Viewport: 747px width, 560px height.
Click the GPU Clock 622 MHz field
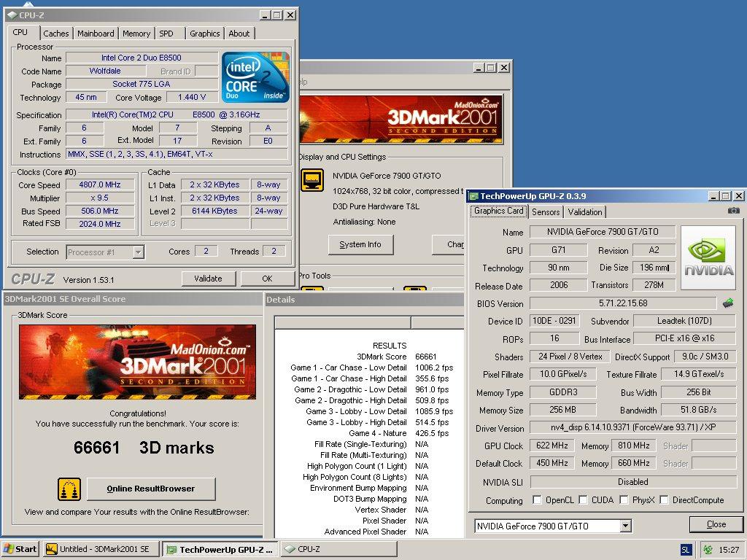pos(551,446)
